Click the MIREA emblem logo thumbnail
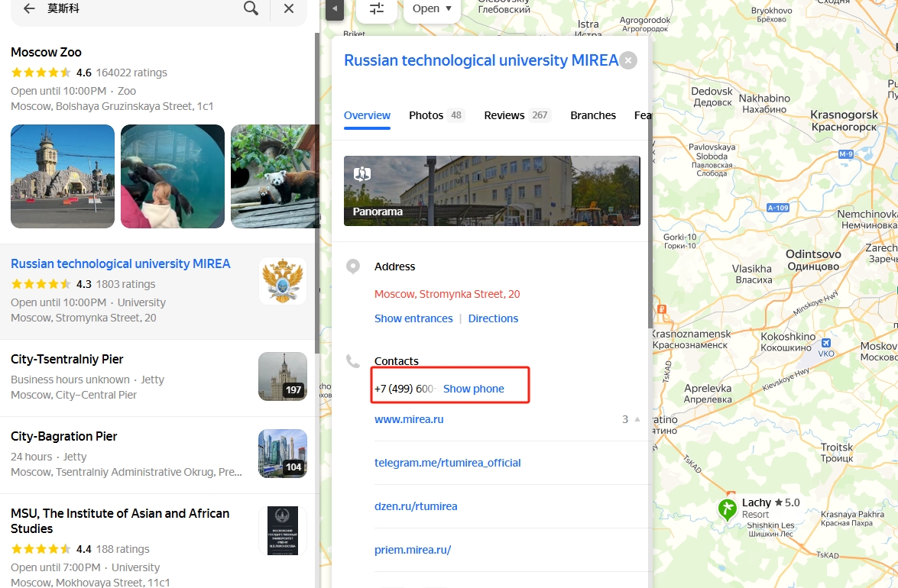Image resolution: width=898 pixels, height=588 pixels. click(282, 281)
